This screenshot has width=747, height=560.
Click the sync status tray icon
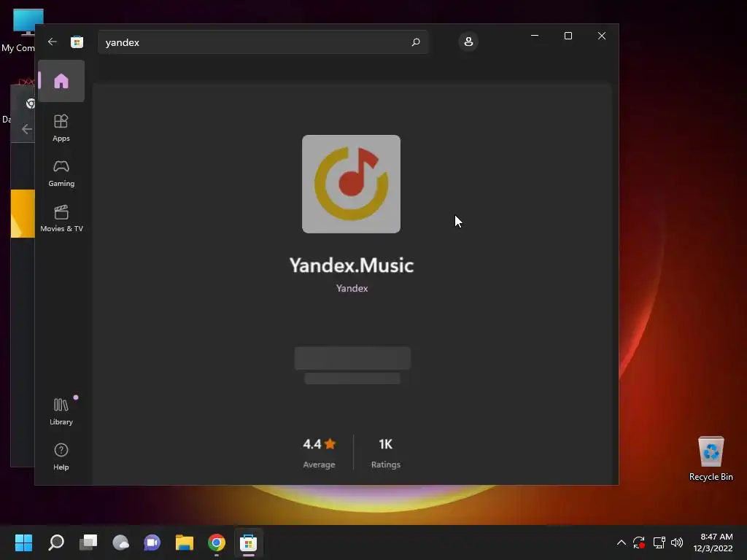coord(639,542)
